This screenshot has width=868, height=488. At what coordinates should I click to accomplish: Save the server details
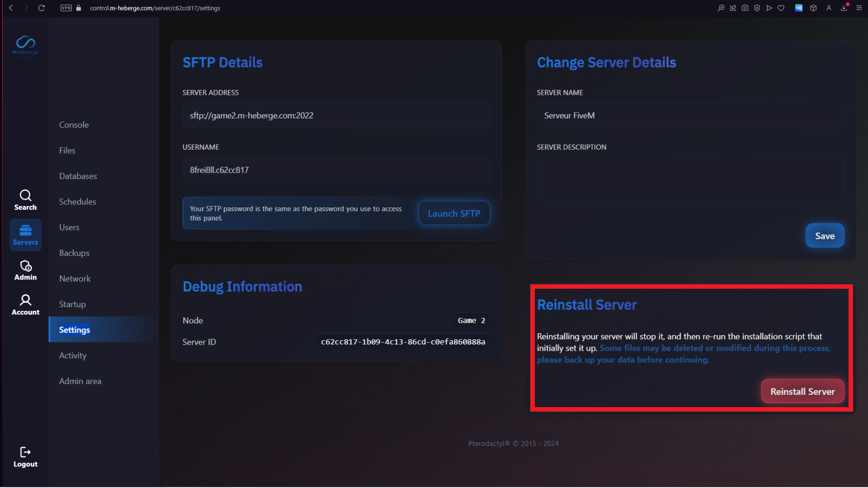tap(824, 236)
